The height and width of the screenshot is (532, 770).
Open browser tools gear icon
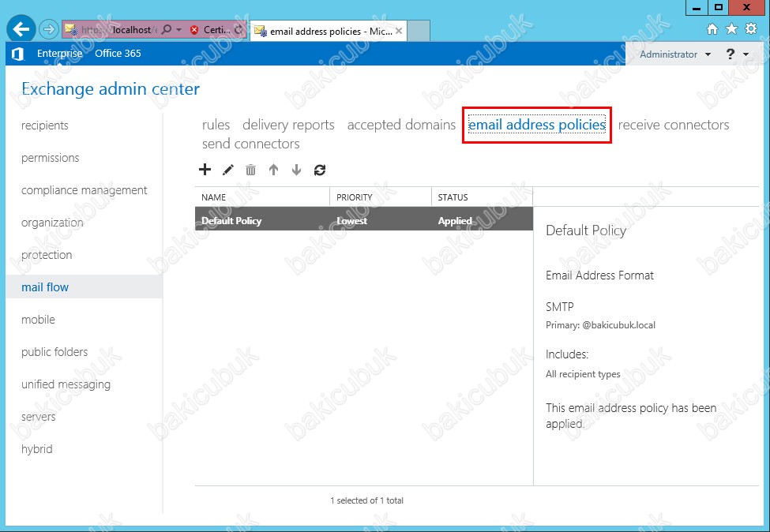point(751,29)
